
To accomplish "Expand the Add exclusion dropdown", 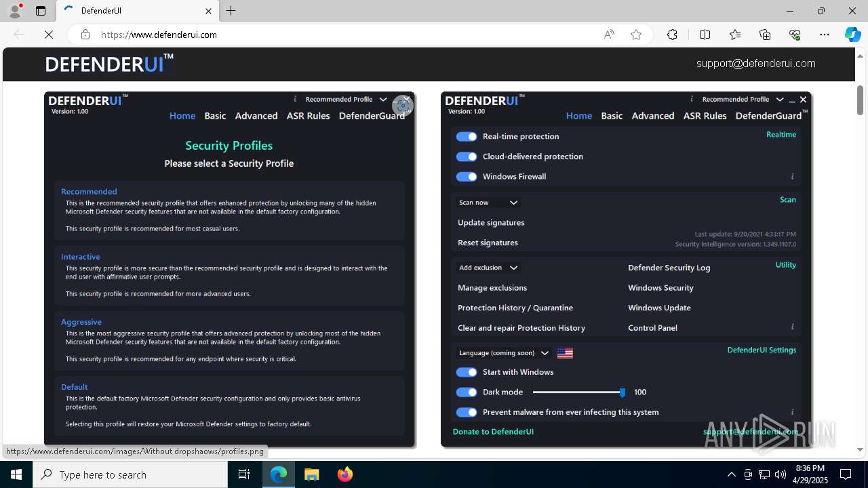I will click(x=488, y=268).
